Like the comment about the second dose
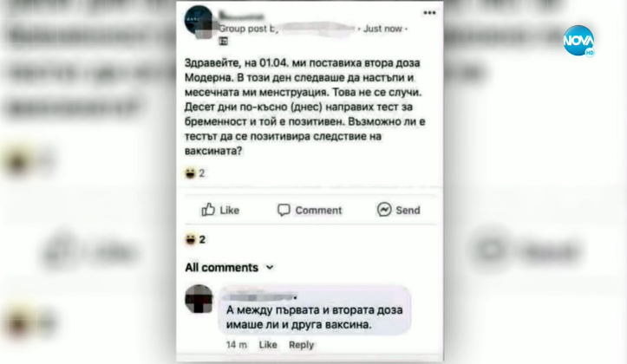 [268, 344]
